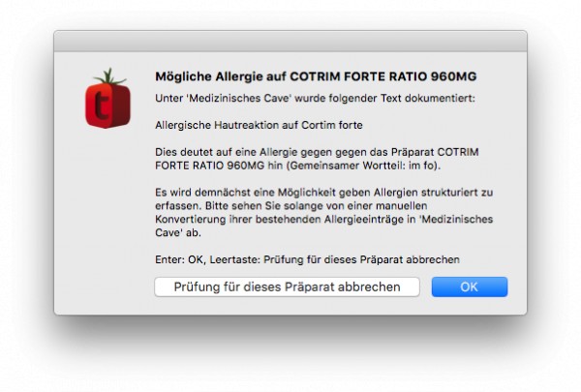Image resolution: width=581 pixels, height=392 pixels.
Task: Click 'Prüfung für dieses Präparat abbrechen' button
Action: coord(288,286)
